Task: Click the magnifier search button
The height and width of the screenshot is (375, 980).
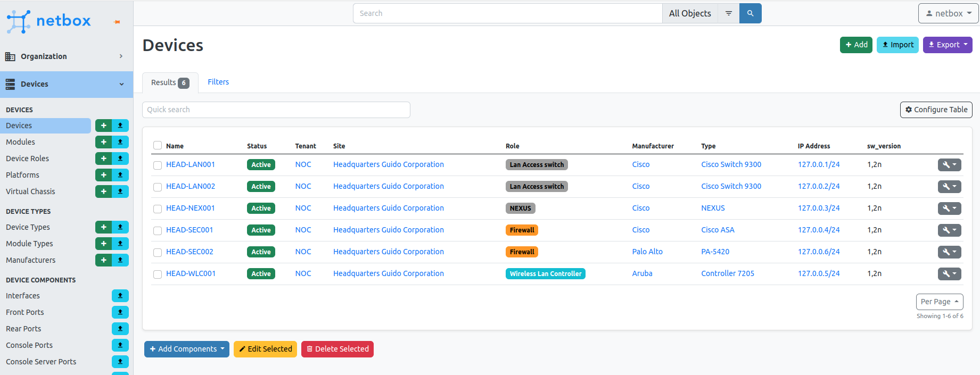Action: [x=750, y=13]
